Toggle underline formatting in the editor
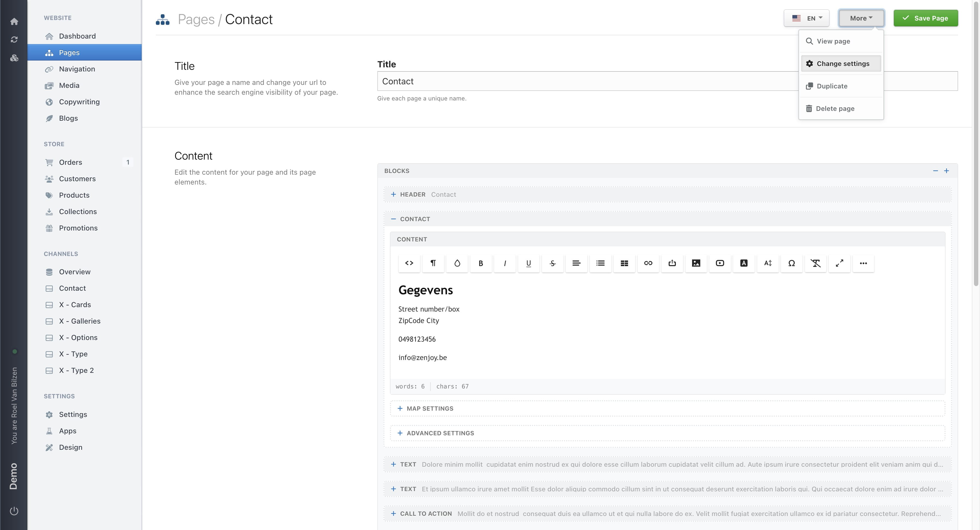 point(529,263)
